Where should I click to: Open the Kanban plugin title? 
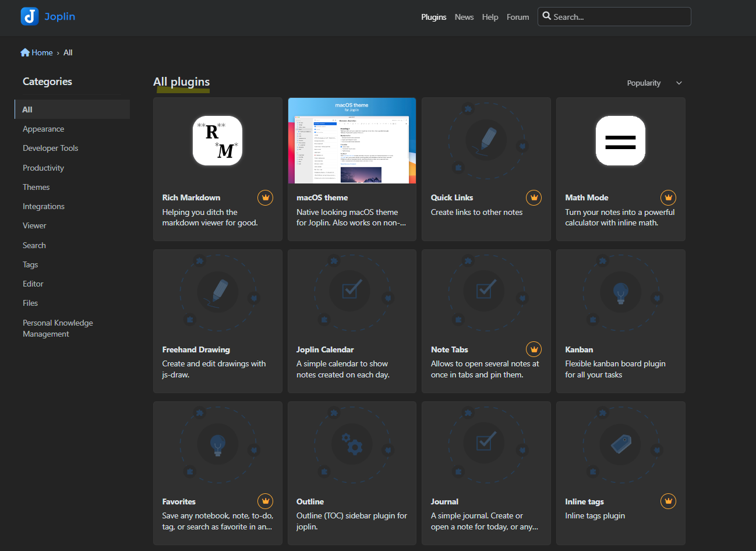tap(579, 349)
